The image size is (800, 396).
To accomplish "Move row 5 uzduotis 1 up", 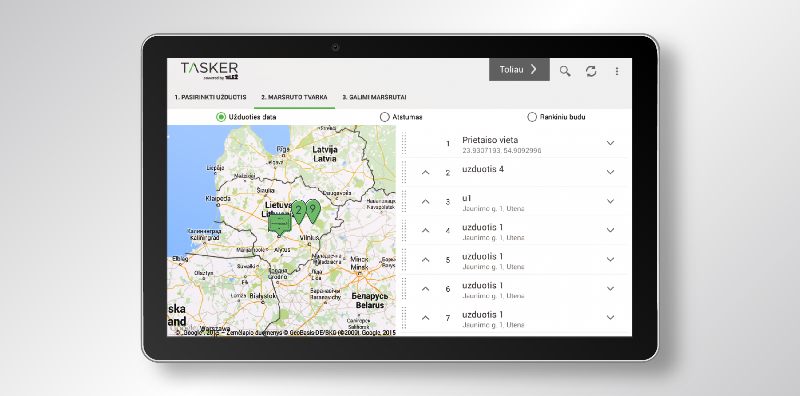I will tap(426, 260).
